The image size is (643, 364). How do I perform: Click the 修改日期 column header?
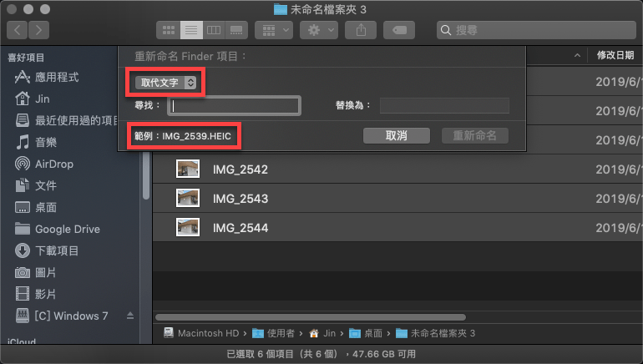[x=615, y=55]
